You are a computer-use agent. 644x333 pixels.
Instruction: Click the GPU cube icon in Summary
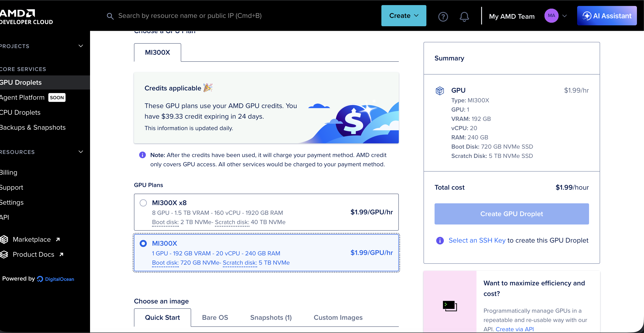(440, 91)
